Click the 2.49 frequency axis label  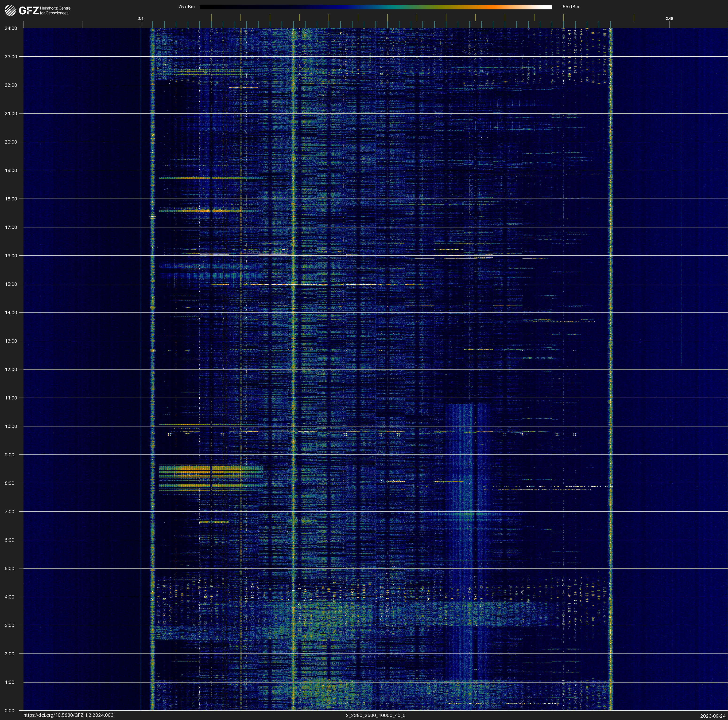pos(669,19)
